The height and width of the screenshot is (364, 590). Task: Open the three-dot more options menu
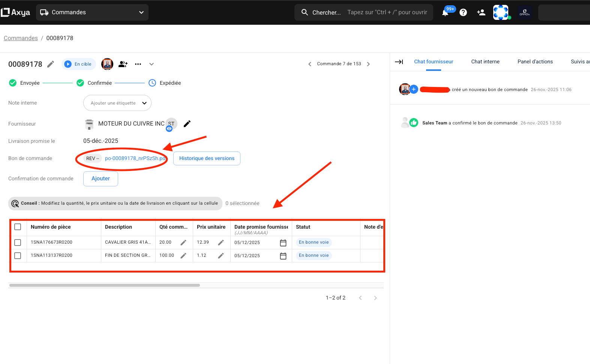coord(138,64)
